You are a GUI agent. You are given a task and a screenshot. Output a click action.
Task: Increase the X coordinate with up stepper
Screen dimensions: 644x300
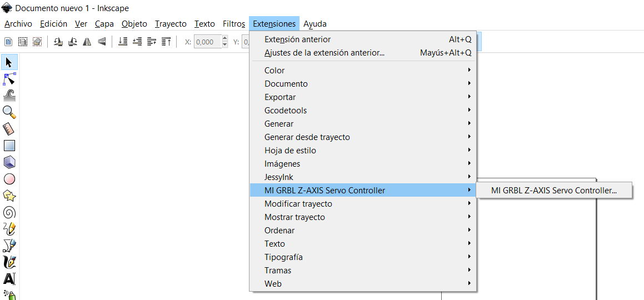224,39
